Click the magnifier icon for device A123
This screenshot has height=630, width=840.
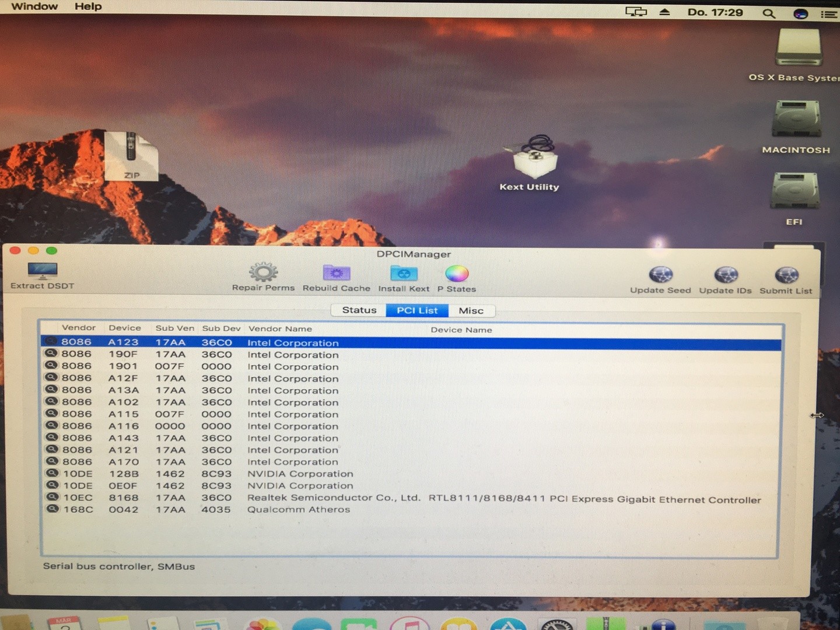51,341
